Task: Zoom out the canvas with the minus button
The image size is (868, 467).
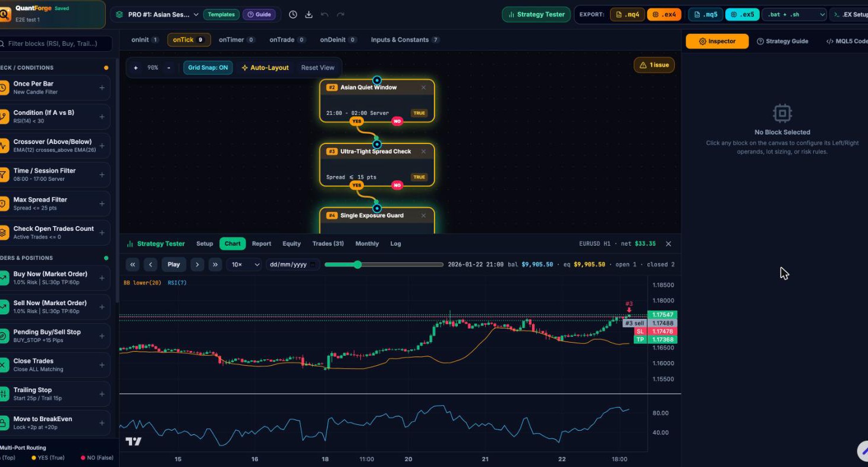Action: coord(169,68)
